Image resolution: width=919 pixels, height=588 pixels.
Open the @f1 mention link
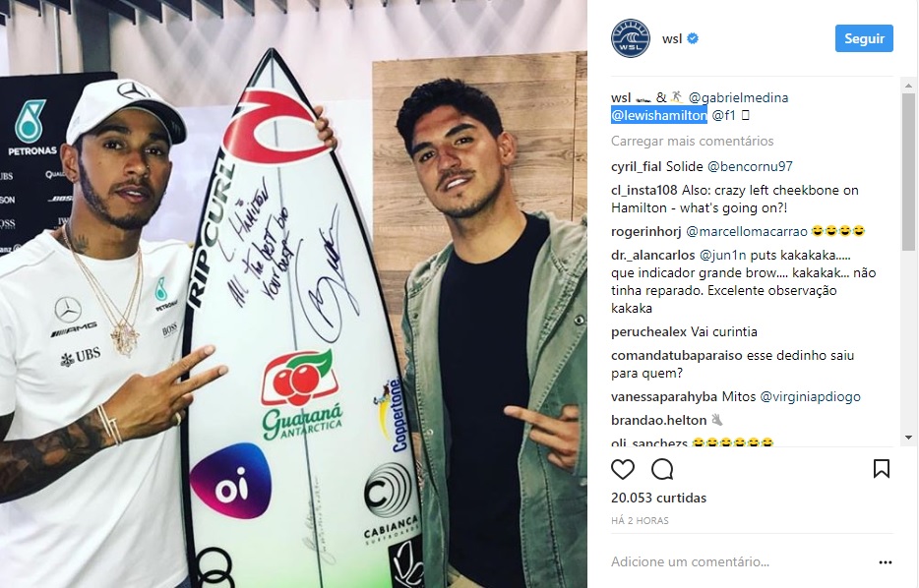click(x=723, y=115)
